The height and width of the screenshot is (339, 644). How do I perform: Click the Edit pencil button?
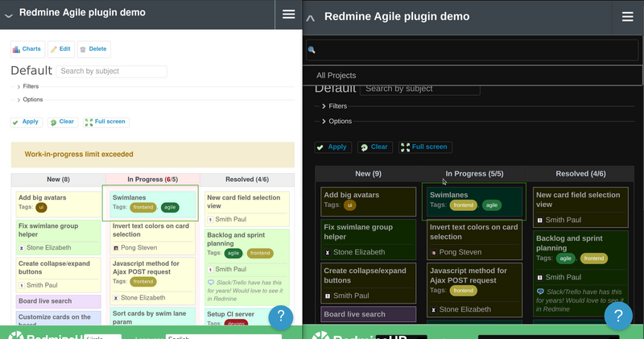(x=60, y=49)
